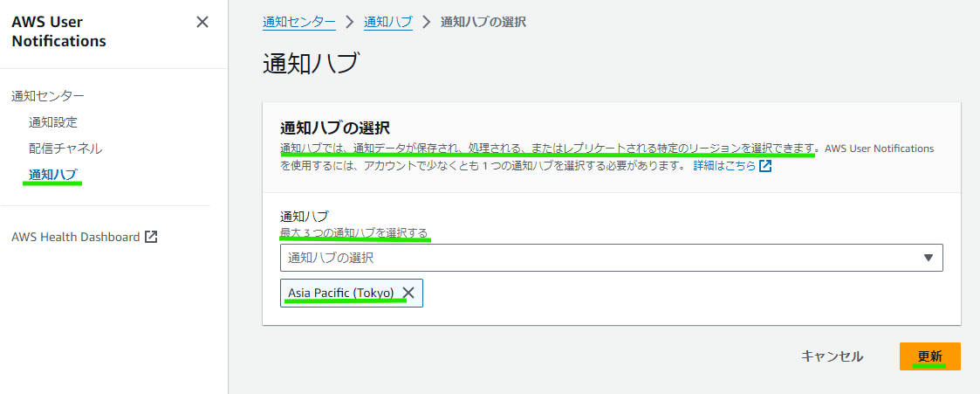
Task: Click the Asia Pacific (Tokyo) token label
Action: click(x=340, y=293)
